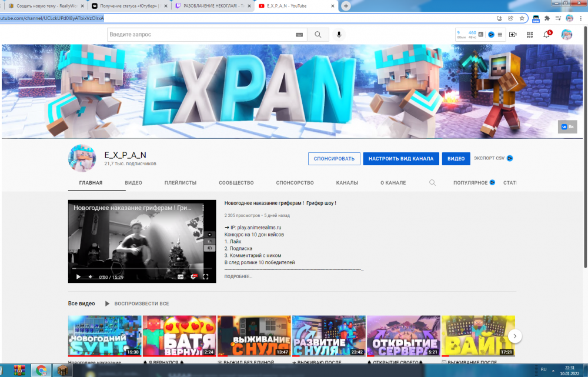Click the extension icon labeled new

coord(536,18)
